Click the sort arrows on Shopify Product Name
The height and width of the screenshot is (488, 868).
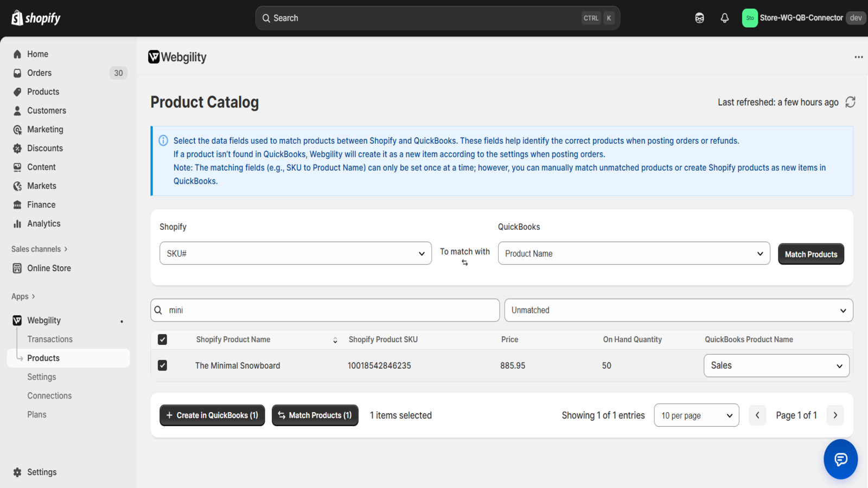point(335,340)
